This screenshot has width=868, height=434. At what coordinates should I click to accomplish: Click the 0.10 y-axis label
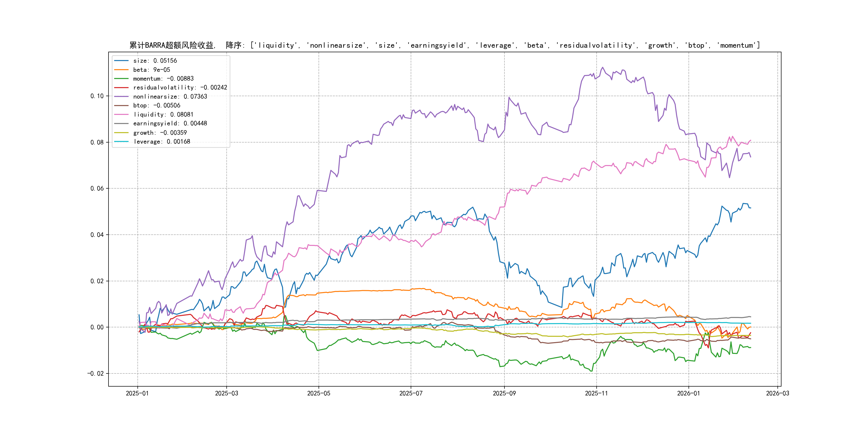click(97, 96)
